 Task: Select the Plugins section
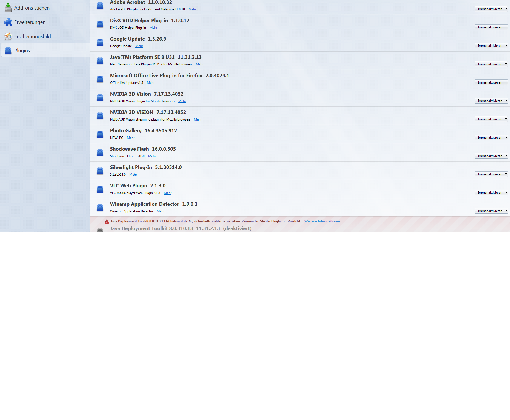(45, 50)
